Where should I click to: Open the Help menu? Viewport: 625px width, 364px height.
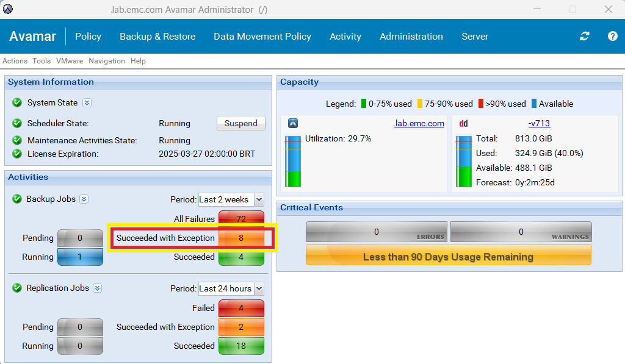pos(138,61)
